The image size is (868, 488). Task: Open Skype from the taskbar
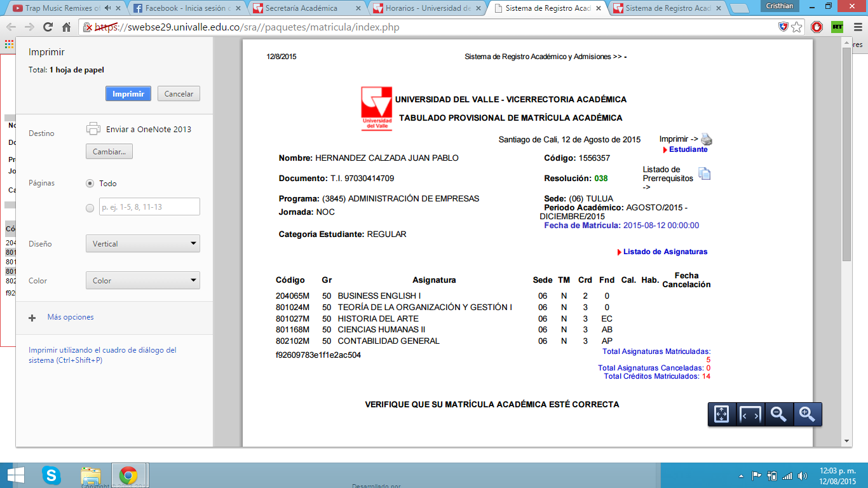[51, 475]
